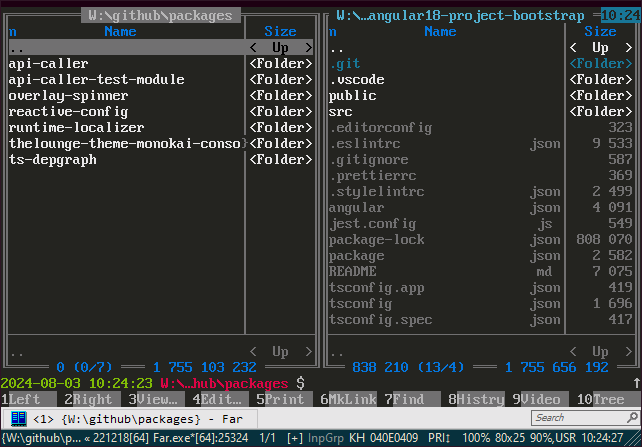Click the Size column header in right panel
This screenshot has height=447, width=642.
600,32
